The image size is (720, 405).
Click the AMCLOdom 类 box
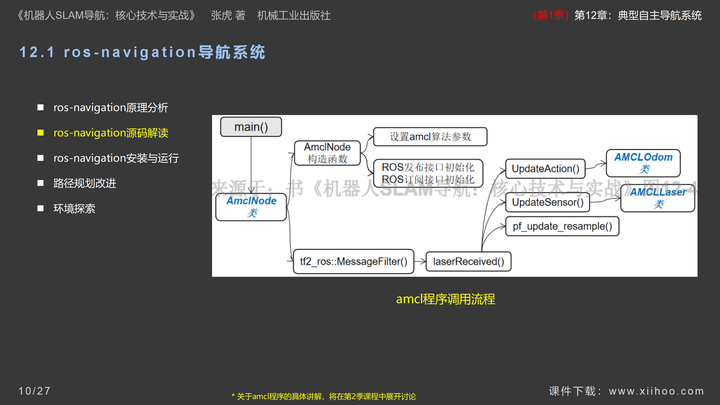[x=643, y=163]
